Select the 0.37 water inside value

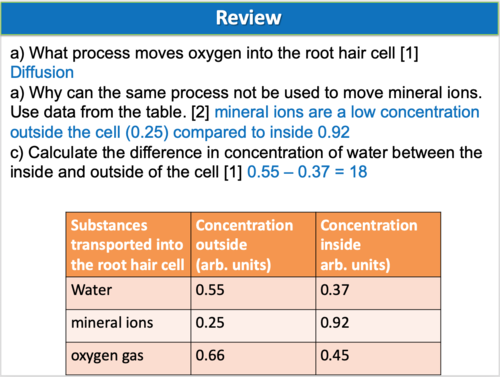point(378,293)
